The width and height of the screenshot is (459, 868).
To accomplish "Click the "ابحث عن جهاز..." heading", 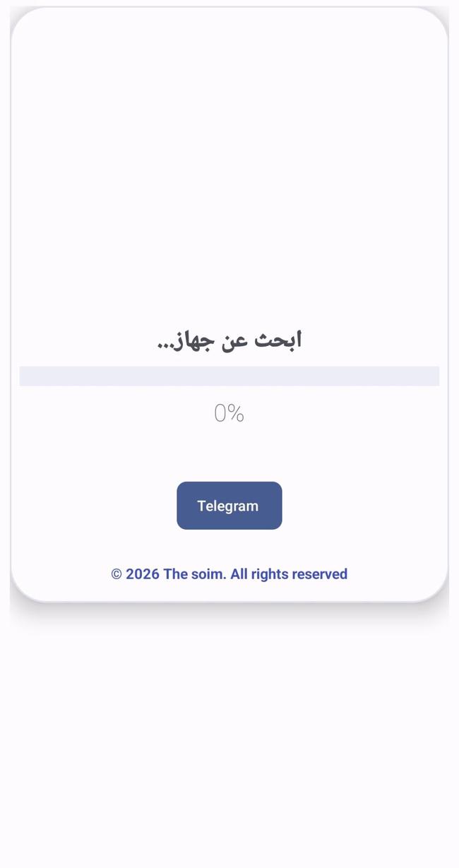I will click(x=229, y=340).
